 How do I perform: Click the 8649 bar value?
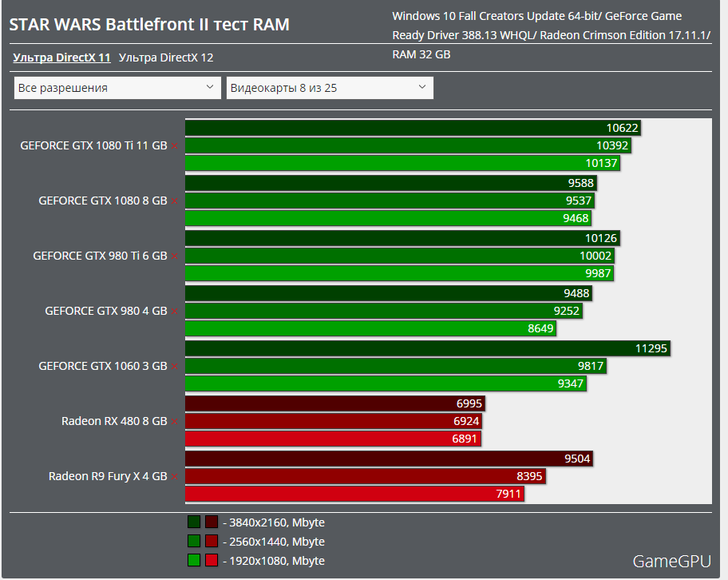[x=540, y=328]
